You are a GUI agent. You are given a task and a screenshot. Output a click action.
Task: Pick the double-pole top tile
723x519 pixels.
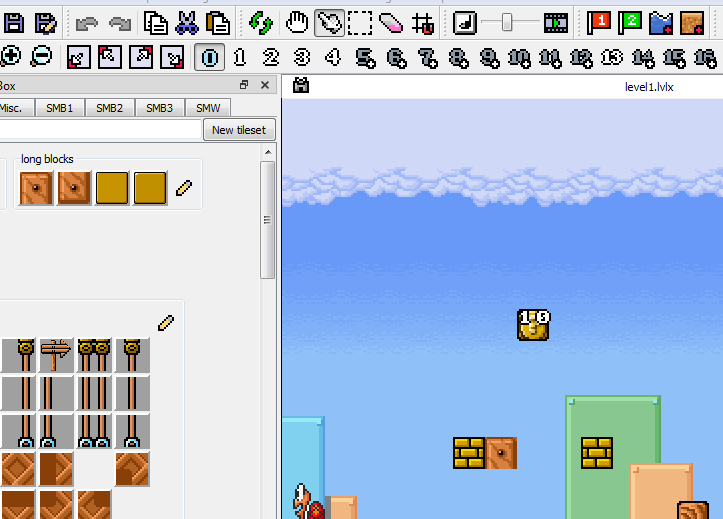(x=94, y=355)
